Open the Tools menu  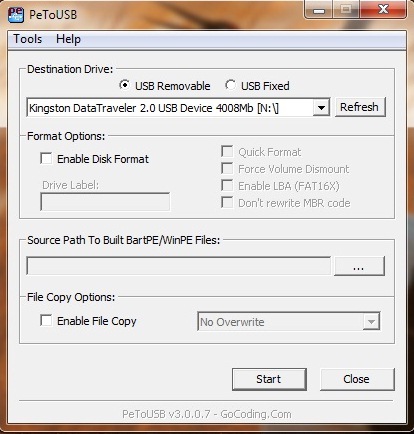(x=27, y=39)
